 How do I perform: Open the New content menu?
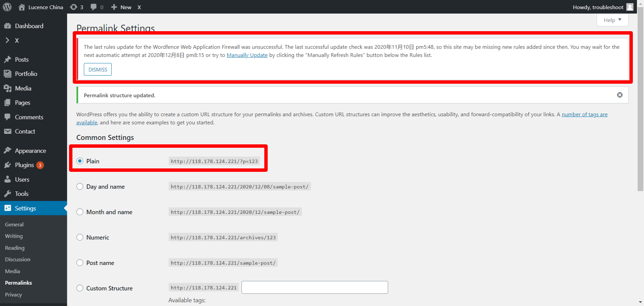(121, 7)
